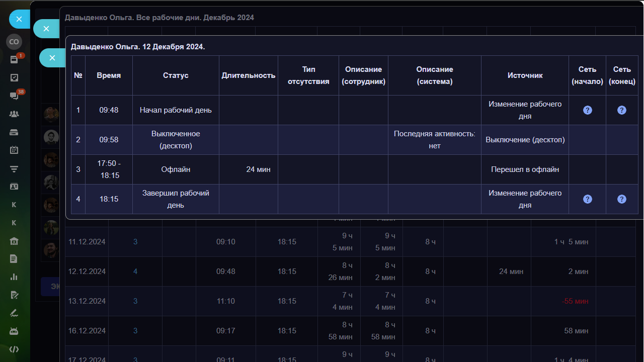
Task: Open the entries link 4 for 12.12.2024
Action: pos(135,271)
